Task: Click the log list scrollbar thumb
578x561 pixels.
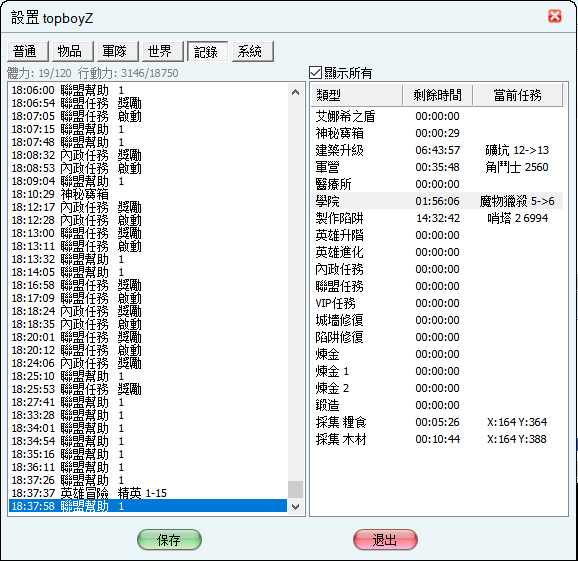Action: 295,489
